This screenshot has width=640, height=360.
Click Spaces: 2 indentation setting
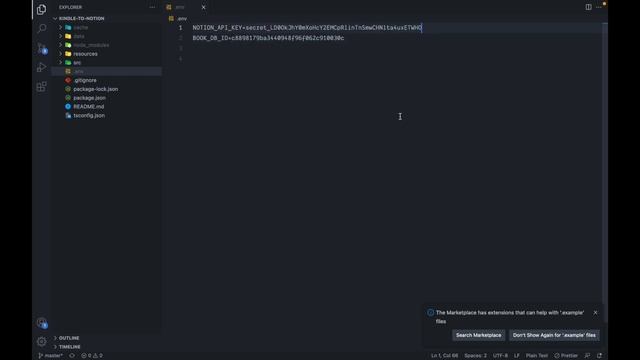coord(475,356)
